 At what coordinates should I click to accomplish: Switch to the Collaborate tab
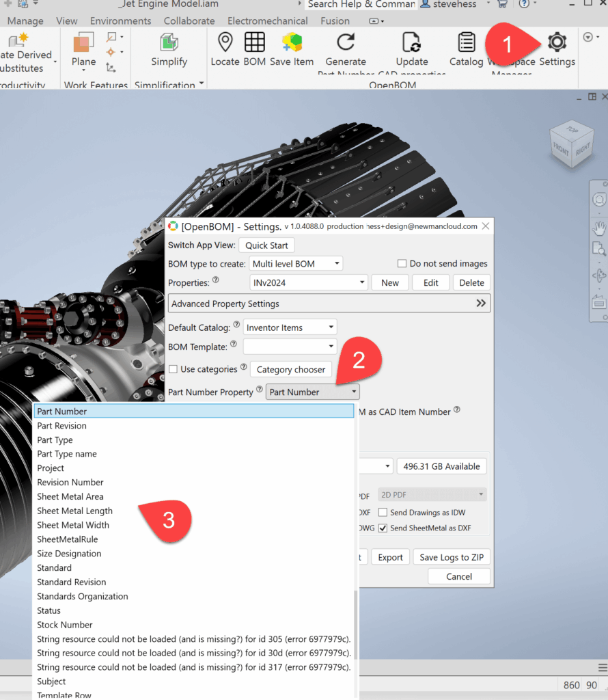[189, 21]
